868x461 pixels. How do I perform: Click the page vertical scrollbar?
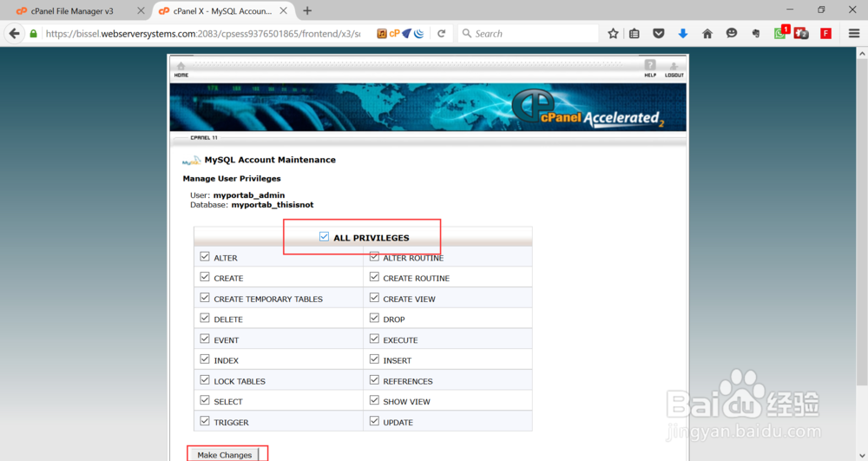click(x=862, y=221)
